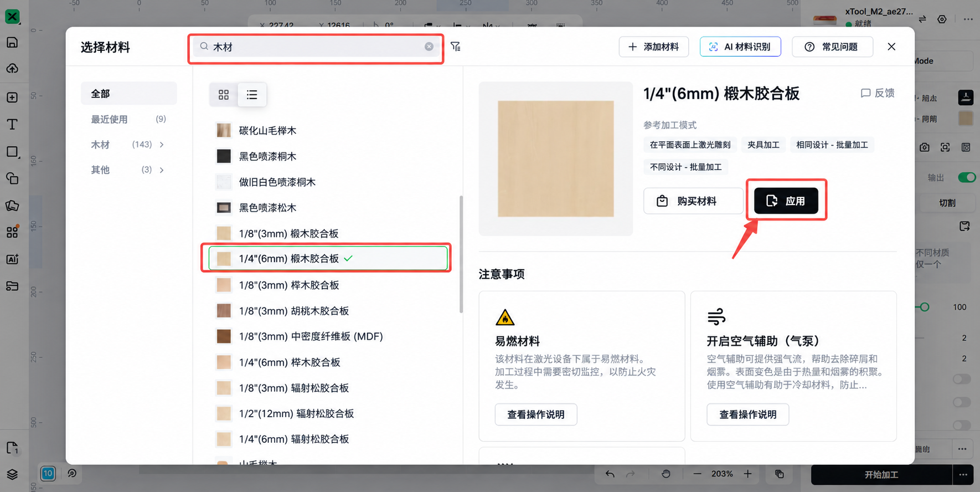Image resolution: width=980 pixels, height=492 pixels.
Task: Clear the 木材 search text
Action: click(429, 47)
